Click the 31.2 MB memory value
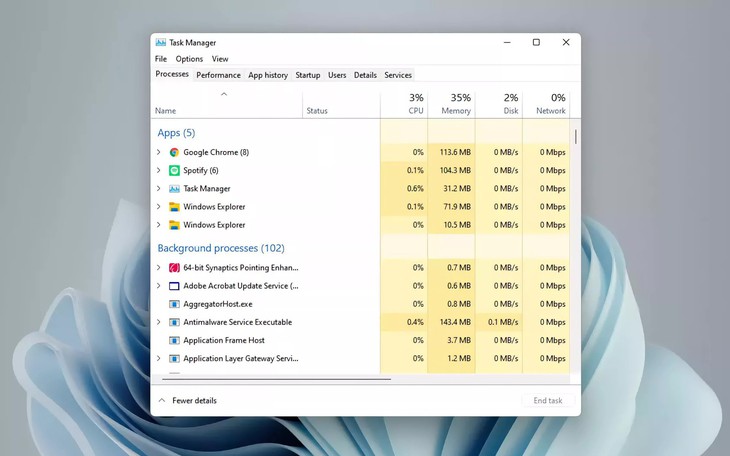This screenshot has height=456, width=730. [x=457, y=189]
